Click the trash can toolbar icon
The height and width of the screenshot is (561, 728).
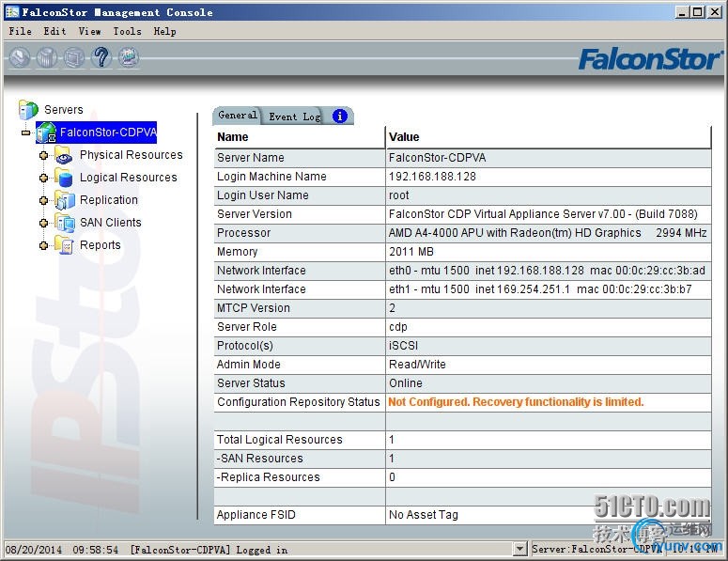[x=47, y=58]
